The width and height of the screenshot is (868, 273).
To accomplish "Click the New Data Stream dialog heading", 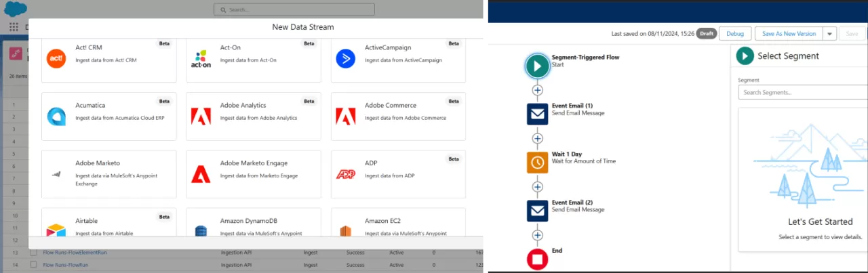I will click(303, 27).
